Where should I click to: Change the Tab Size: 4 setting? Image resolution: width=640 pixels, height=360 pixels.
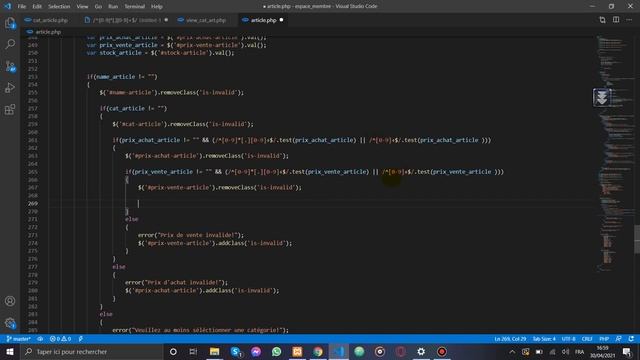(x=544, y=339)
